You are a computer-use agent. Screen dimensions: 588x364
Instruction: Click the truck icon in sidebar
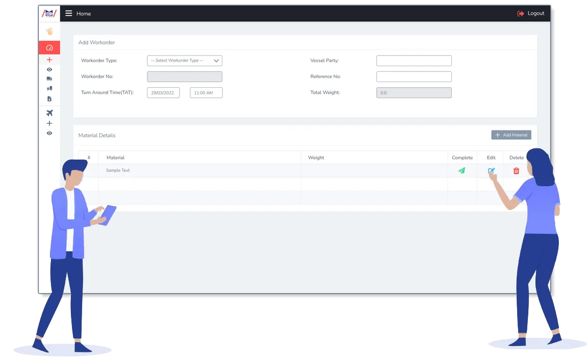[49, 79]
